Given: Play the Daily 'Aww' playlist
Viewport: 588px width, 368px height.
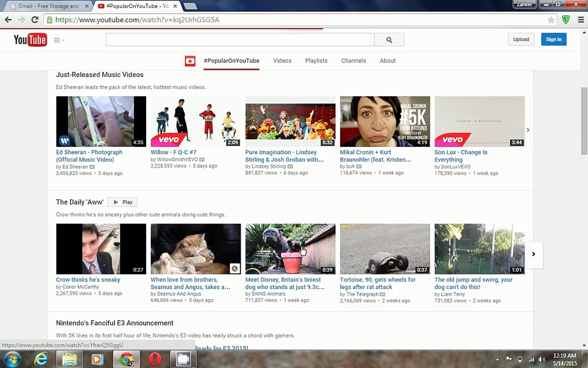Looking at the screenshot, I should pos(122,202).
